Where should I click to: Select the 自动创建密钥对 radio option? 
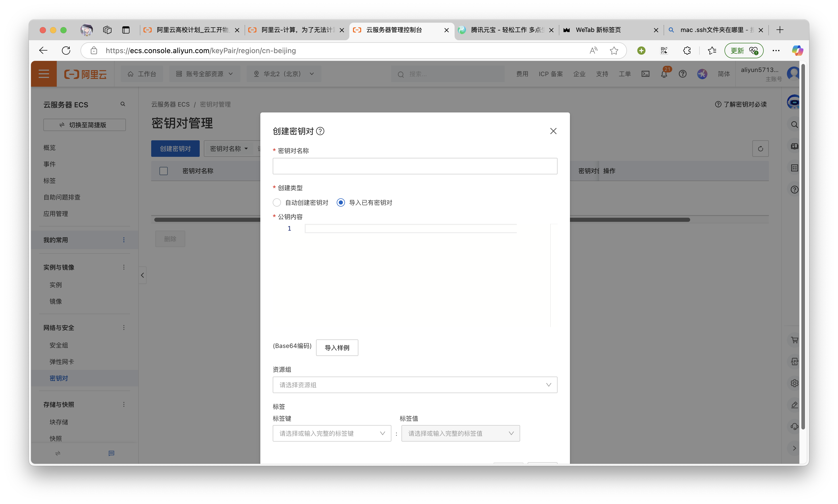coord(277,203)
